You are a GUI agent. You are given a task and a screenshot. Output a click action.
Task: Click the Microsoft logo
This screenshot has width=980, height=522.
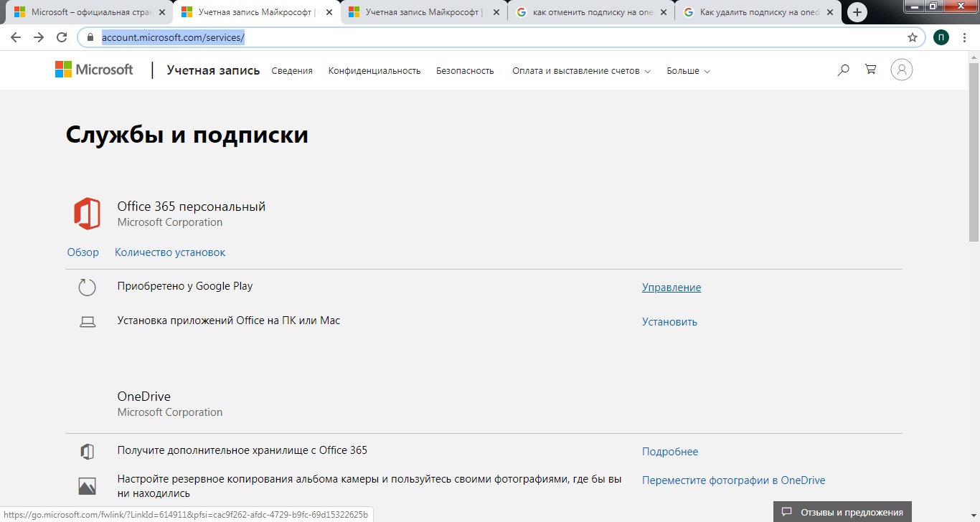click(94, 70)
